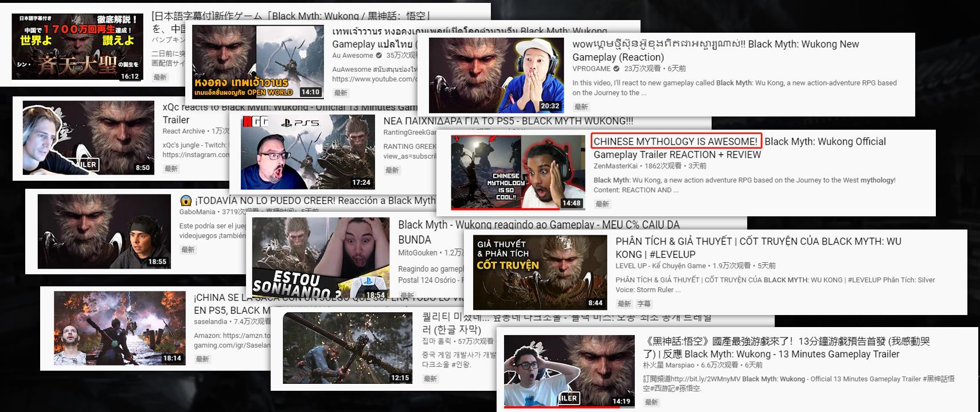Image resolution: width=980 pixels, height=412 pixels.
Task: Open the PS5 Greek video thumbnail showing 17:24
Action: tap(307, 152)
